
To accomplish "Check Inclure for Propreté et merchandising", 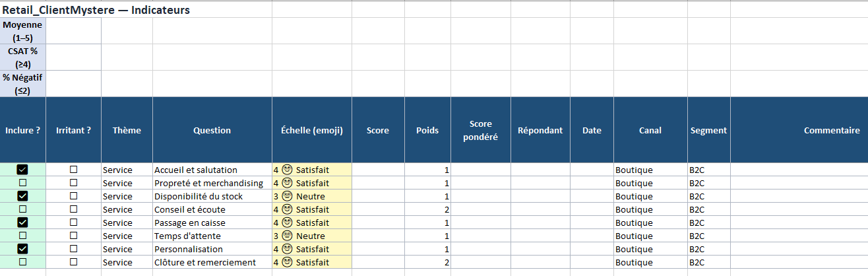I will (x=22, y=183).
